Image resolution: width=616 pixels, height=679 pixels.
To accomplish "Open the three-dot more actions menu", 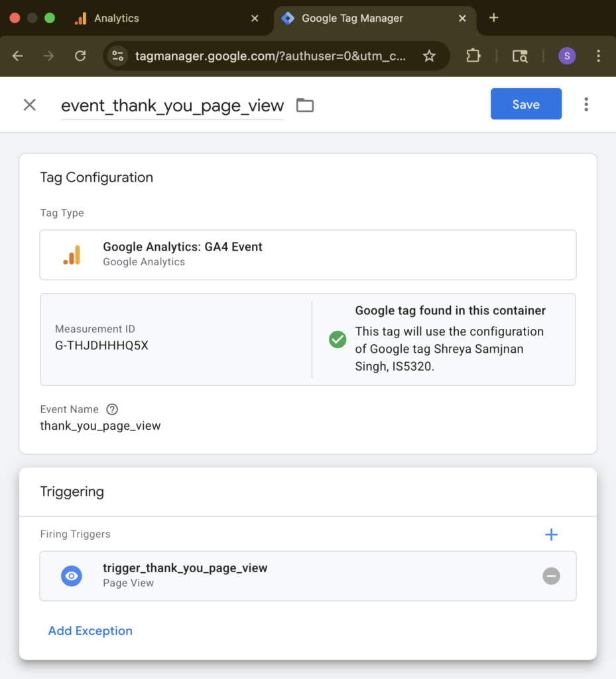I will (x=585, y=105).
